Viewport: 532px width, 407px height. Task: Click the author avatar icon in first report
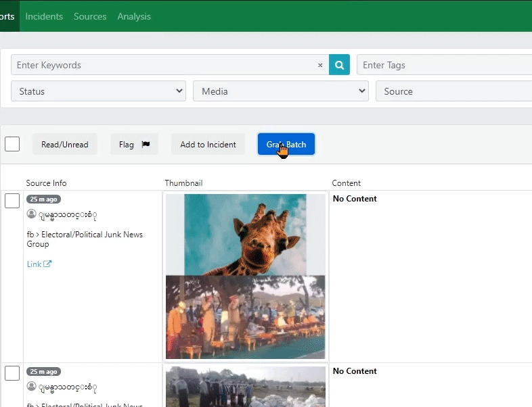(x=32, y=214)
